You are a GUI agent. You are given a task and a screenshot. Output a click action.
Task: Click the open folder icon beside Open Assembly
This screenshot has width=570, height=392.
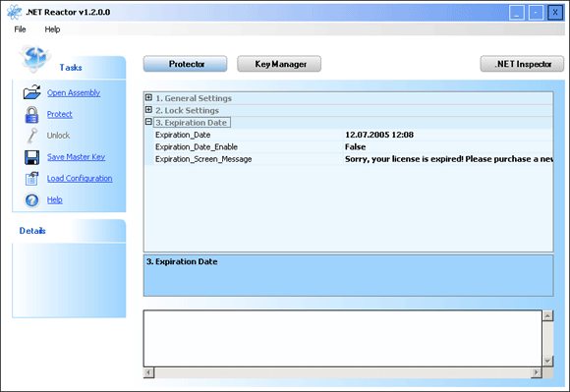32,92
